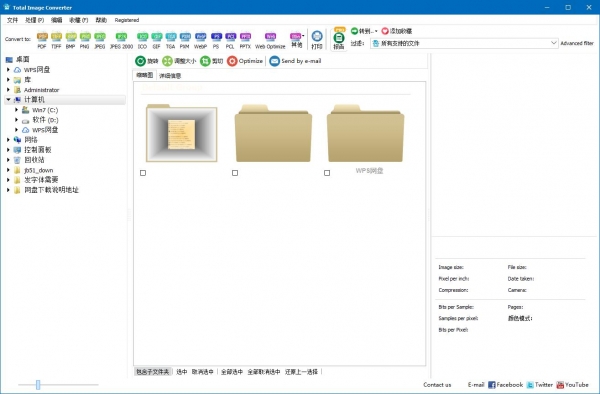Screen dimensions: 600x394
Task: Select the jb51_down folder
Action: [x=38, y=170]
